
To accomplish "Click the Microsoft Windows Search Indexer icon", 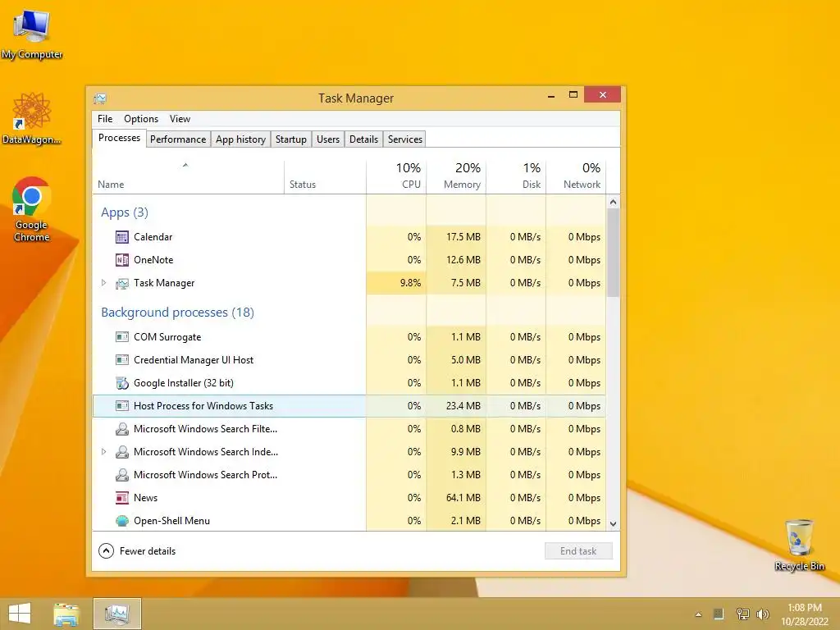I will tap(122, 452).
